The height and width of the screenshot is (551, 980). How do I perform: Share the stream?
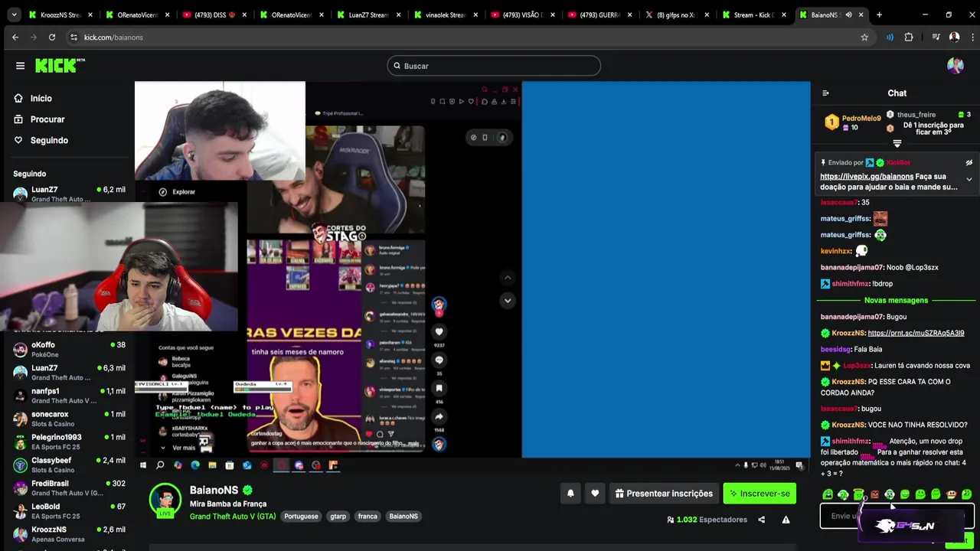[x=761, y=520]
